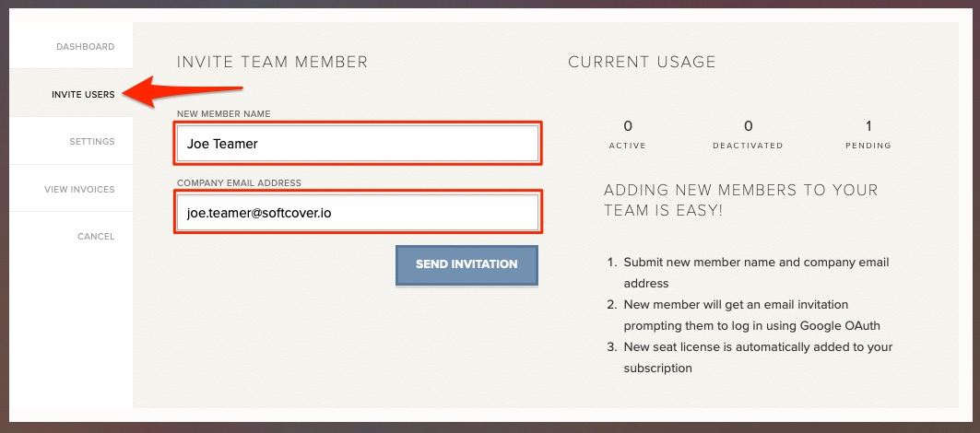Open the Dashboard sidebar item
This screenshot has height=433, width=980.
pos(85,47)
